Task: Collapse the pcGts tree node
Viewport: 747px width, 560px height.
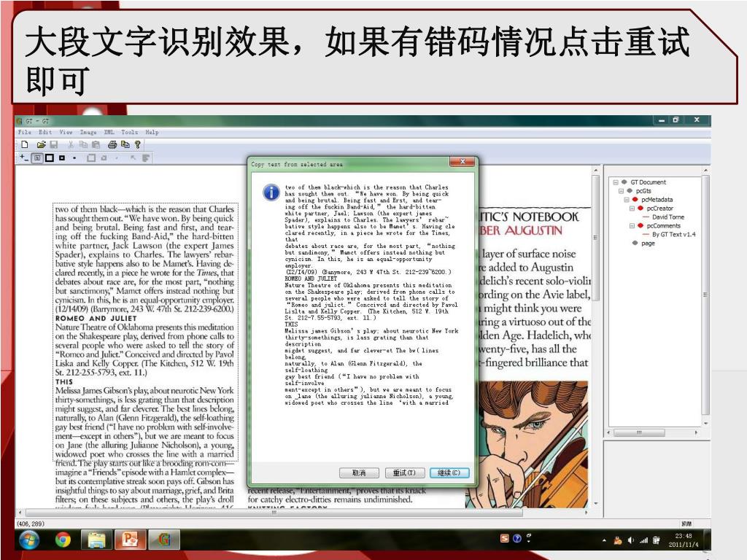Action: (x=622, y=191)
